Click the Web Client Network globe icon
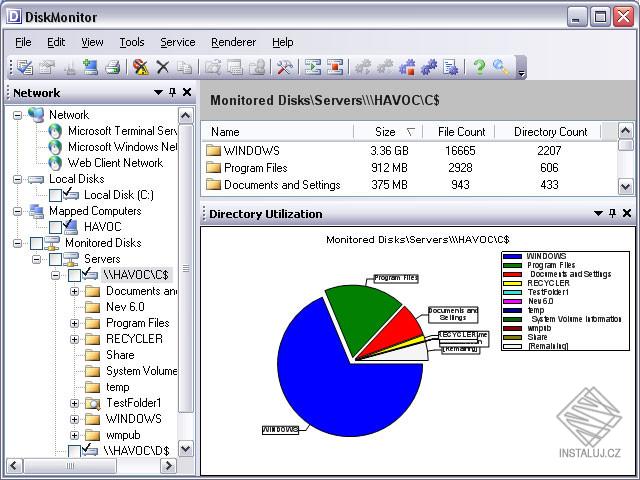 pos(55,163)
